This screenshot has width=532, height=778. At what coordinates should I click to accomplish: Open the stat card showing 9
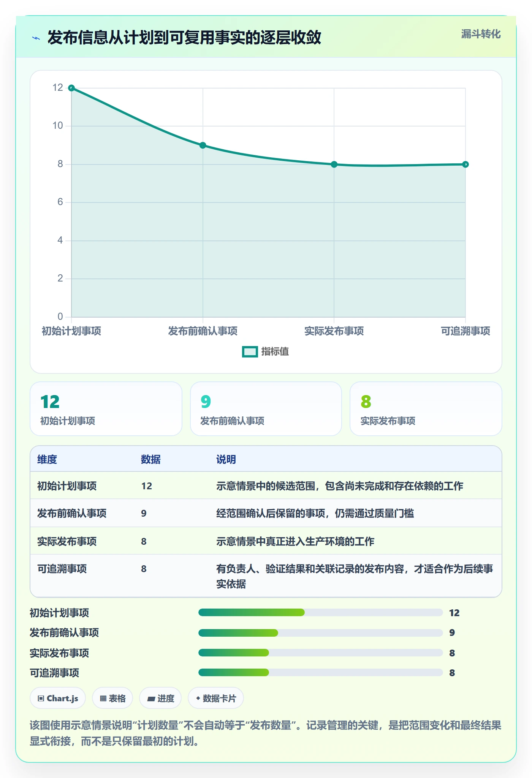[266, 409]
